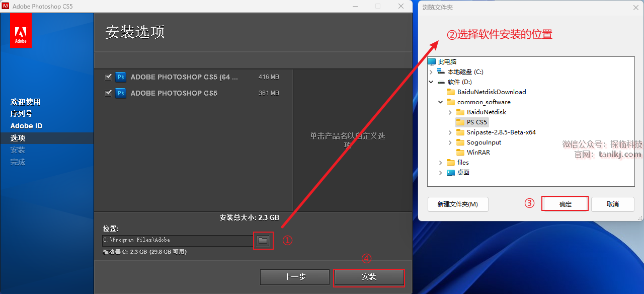Select 序列号 step in sidebar
644x294 pixels.
[x=21, y=114]
